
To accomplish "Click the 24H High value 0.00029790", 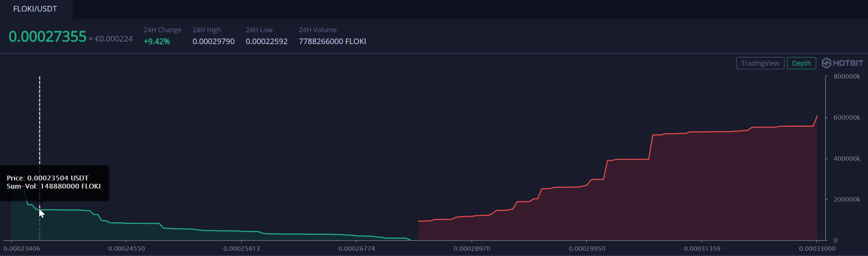I will [x=213, y=41].
